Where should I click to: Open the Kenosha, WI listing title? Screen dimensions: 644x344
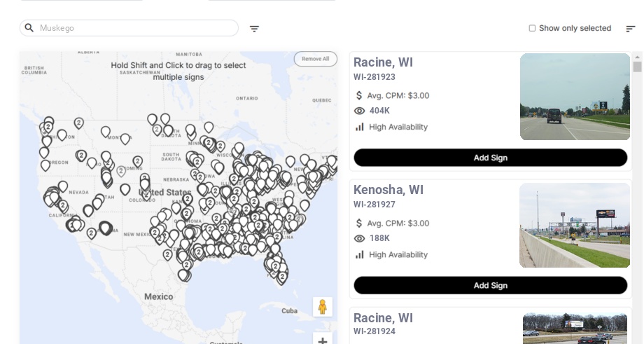(x=388, y=190)
